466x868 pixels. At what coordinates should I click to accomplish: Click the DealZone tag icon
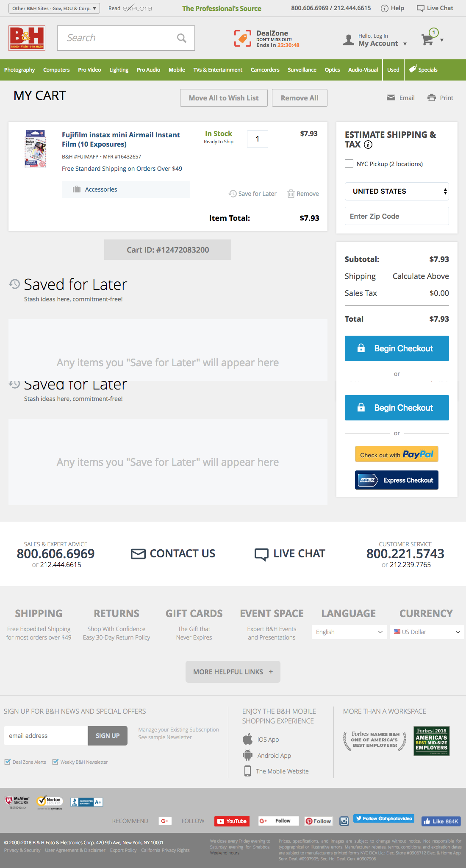(x=243, y=39)
